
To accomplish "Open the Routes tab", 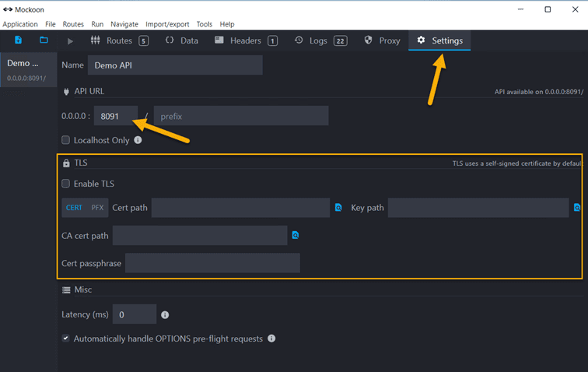I will [118, 40].
